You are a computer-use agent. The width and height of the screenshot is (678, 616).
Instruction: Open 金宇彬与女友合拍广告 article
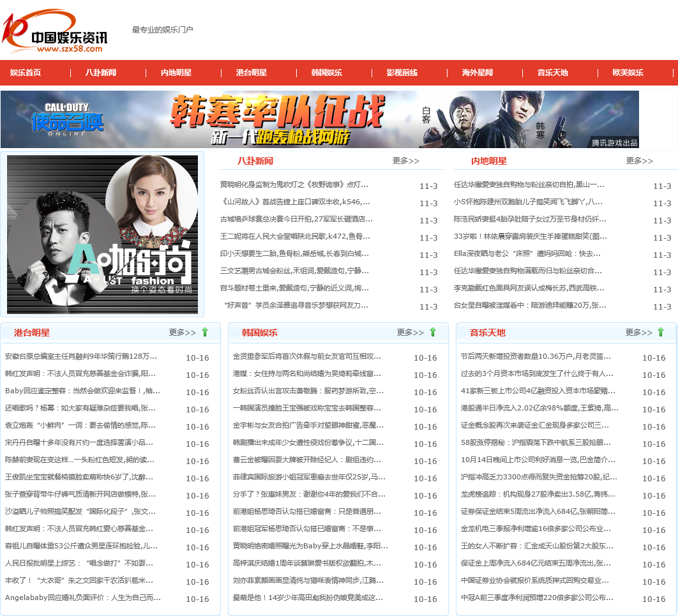pos(308,426)
